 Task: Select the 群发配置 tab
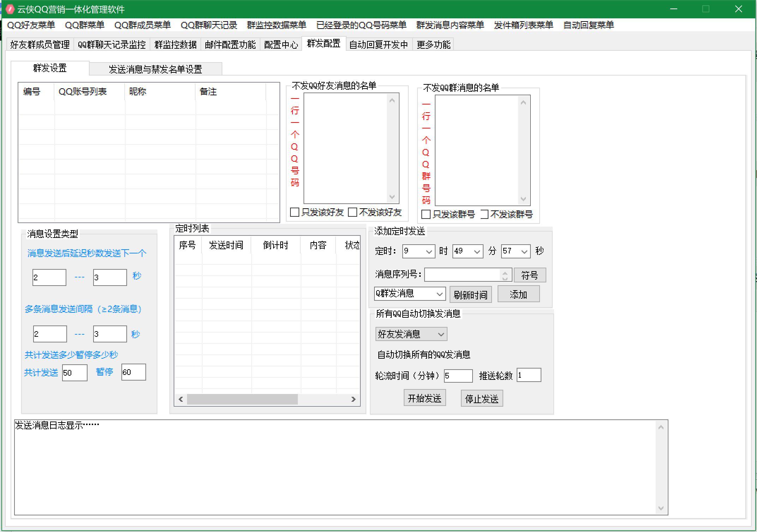click(x=324, y=43)
